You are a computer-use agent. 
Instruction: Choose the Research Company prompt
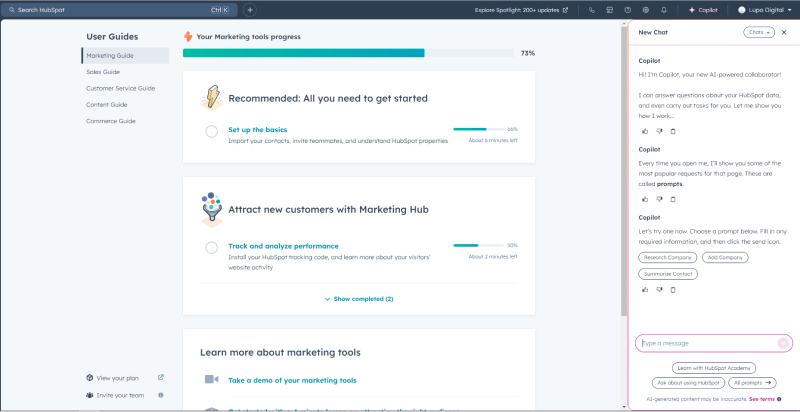coord(668,258)
